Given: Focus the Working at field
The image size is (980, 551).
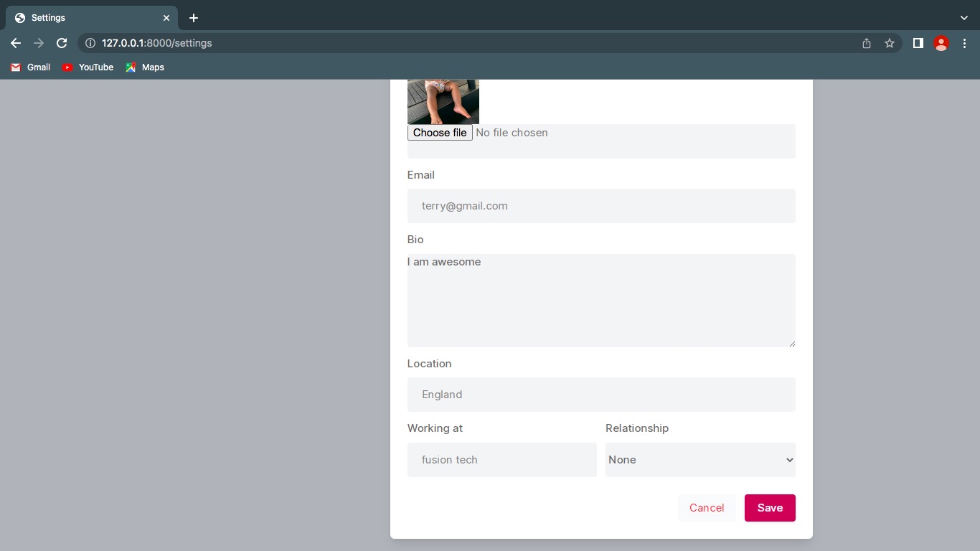Looking at the screenshot, I should click(502, 460).
